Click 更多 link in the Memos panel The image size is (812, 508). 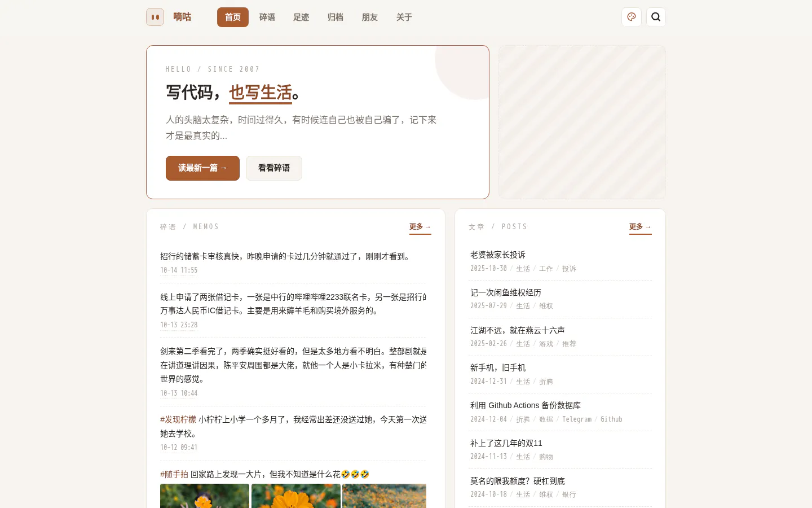[420, 227]
